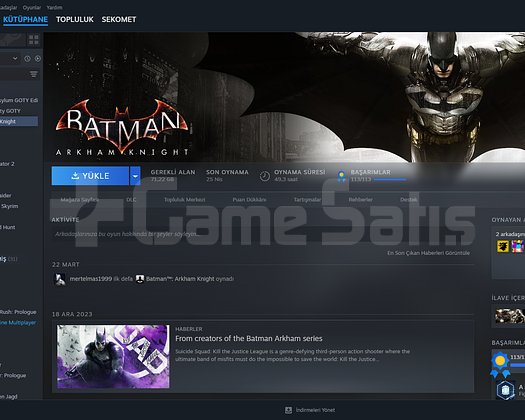Screen dimensions: 525x420
Task: Open Topluluk Merkezi link
Action: point(184,200)
